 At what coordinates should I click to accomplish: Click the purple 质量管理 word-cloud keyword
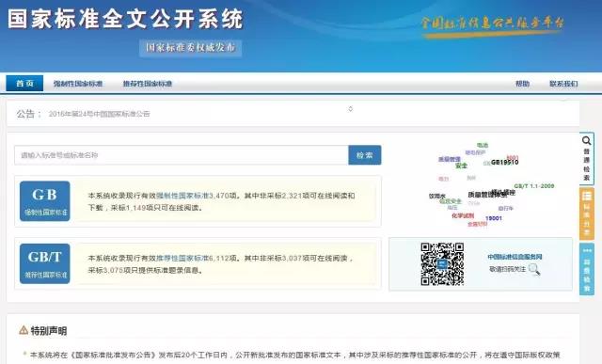pos(450,159)
